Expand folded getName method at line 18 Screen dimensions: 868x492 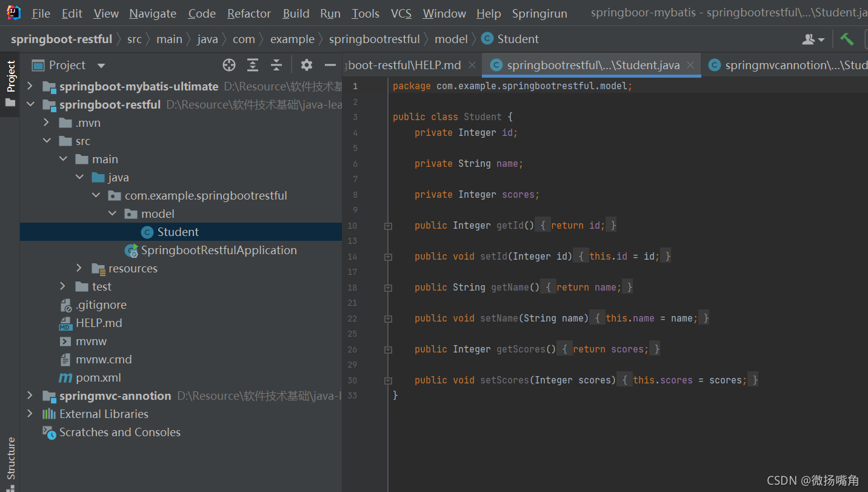point(388,288)
